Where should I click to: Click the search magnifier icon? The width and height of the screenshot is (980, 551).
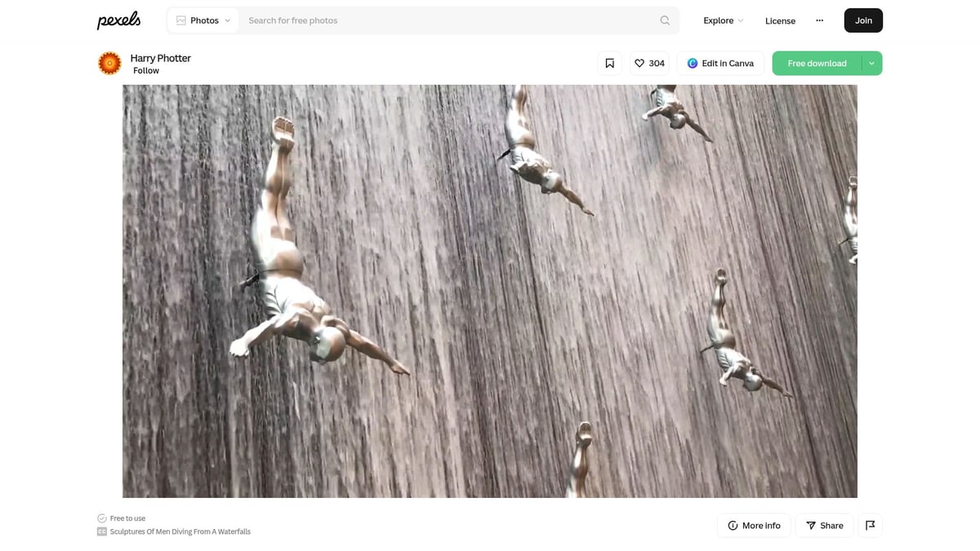click(x=664, y=20)
